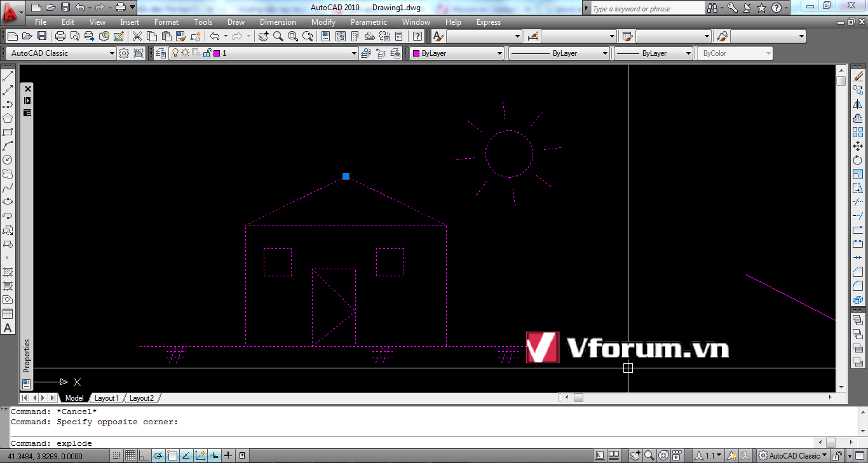The height and width of the screenshot is (463, 868).
Task: Open the Format menu
Action: [166, 22]
